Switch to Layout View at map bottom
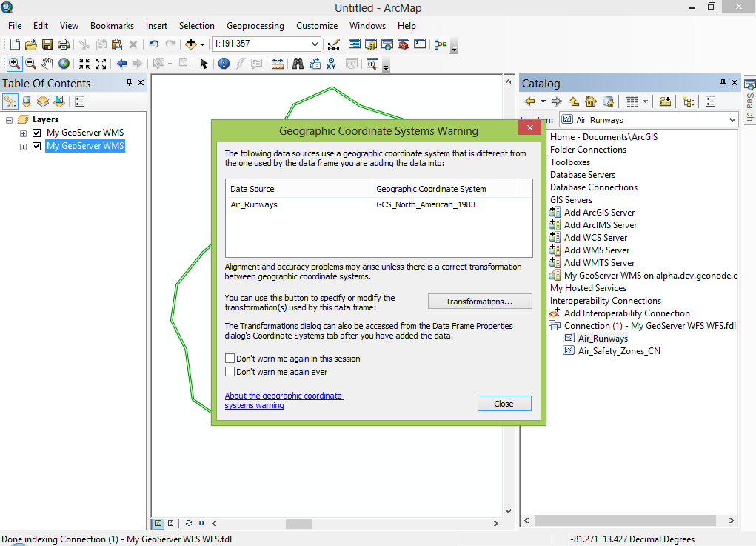 click(x=171, y=523)
